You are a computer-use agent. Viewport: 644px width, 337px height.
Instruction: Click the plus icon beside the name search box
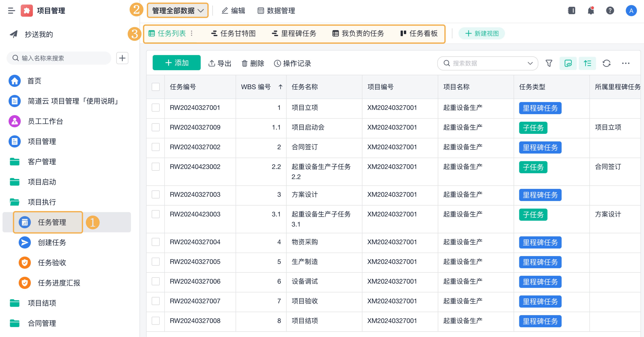122,58
